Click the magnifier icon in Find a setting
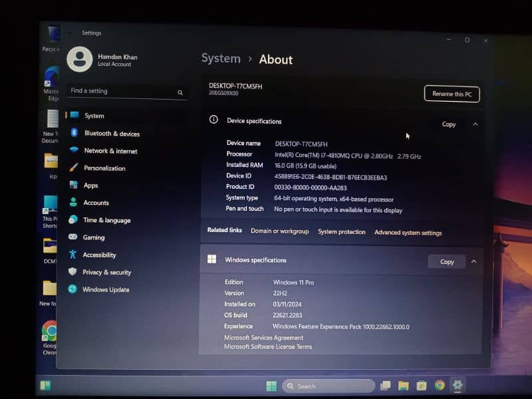Image resolution: width=532 pixels, height=399 pixels. [x=180, y=92]
